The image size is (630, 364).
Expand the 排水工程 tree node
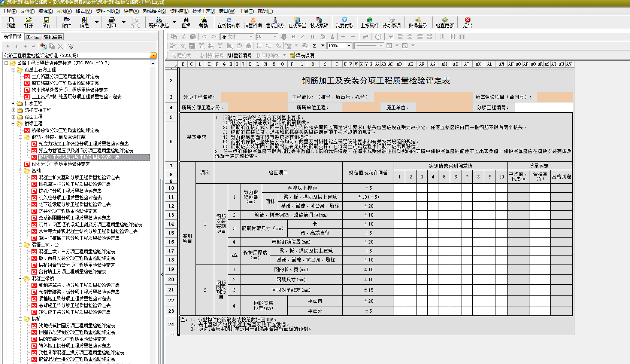click(13, 103)
